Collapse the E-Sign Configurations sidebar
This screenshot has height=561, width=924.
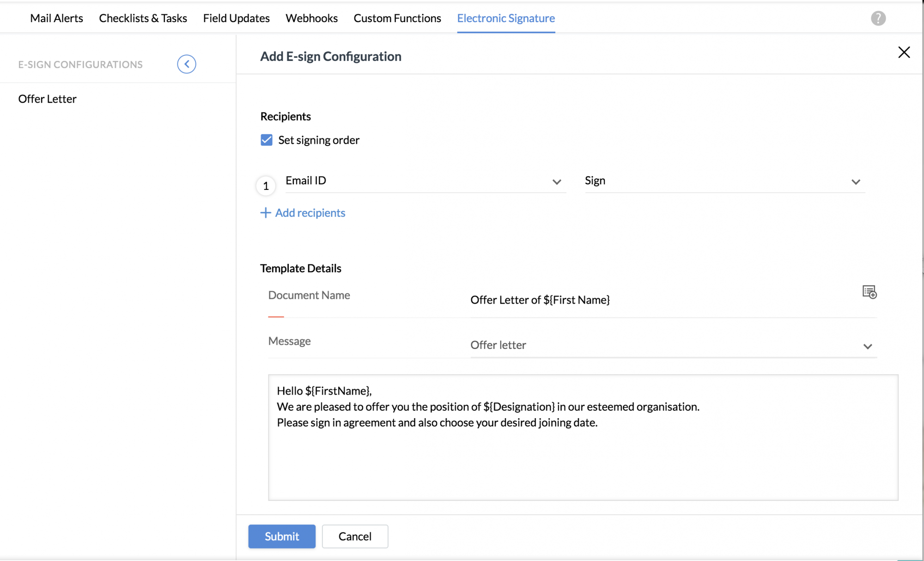pos(187,64)
